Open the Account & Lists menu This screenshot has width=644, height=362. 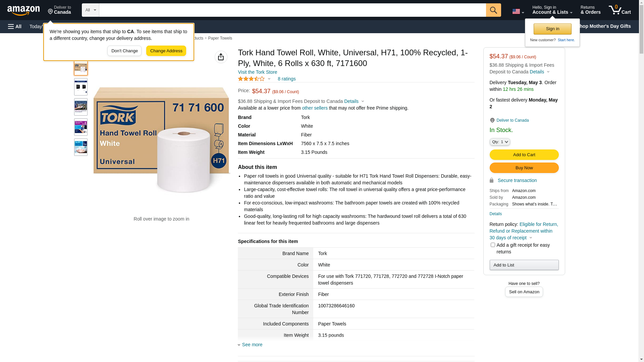click(x=552, y=10)
